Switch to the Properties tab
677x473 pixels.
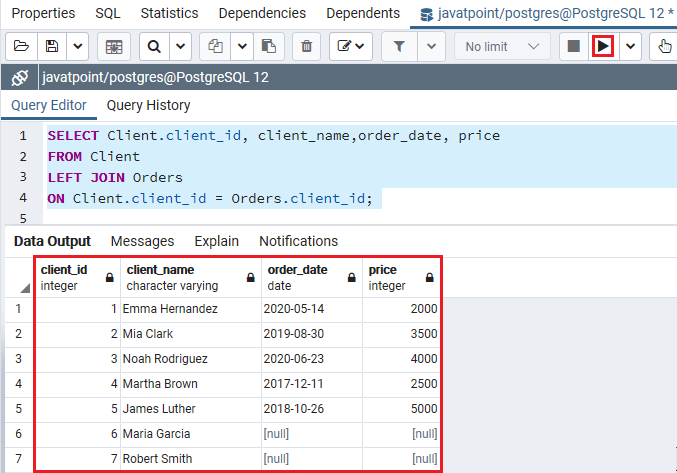[x=43, y=13]
